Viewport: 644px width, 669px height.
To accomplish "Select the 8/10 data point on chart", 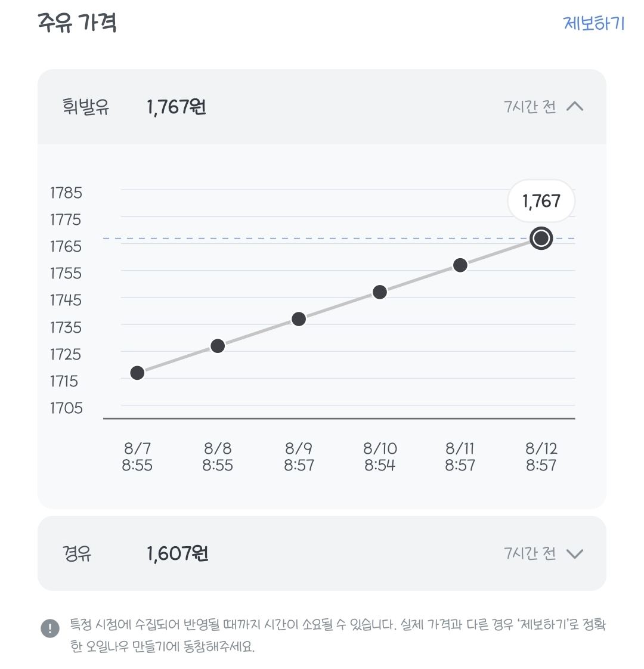I will point(379,292).
